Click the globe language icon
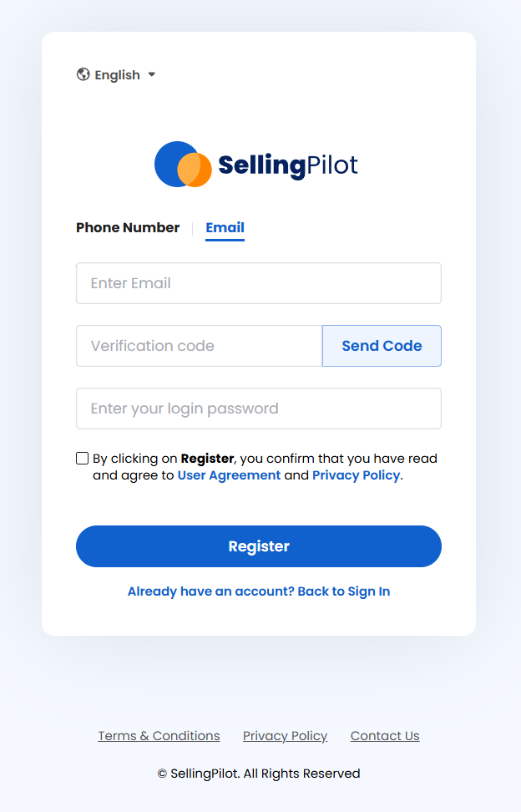The image size is (521, 812). tap(83, 74)
